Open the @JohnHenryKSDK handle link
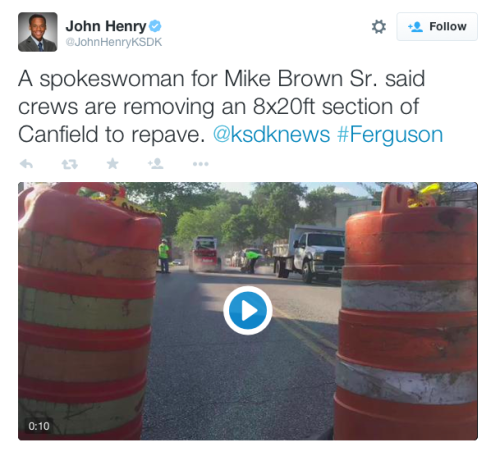This screenshot has width=500, height=456. click(x=114, y=42)
